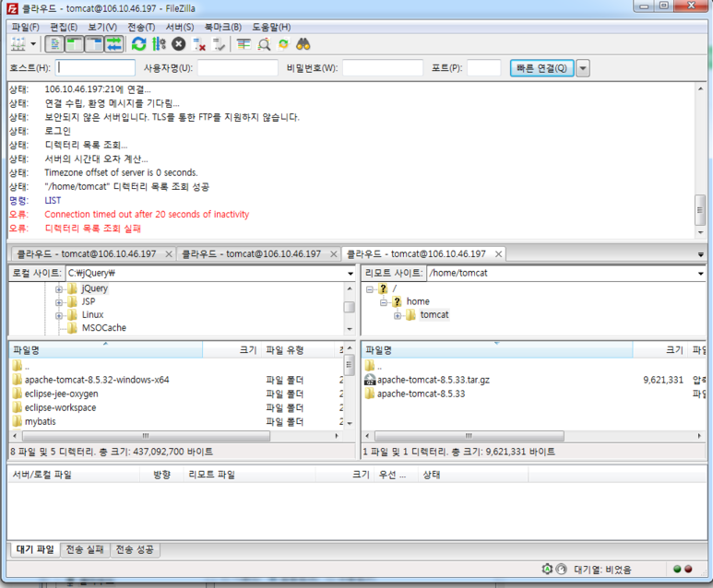Cancel current operation
This screenshot has height=588, width=713.
click(179, 44)
